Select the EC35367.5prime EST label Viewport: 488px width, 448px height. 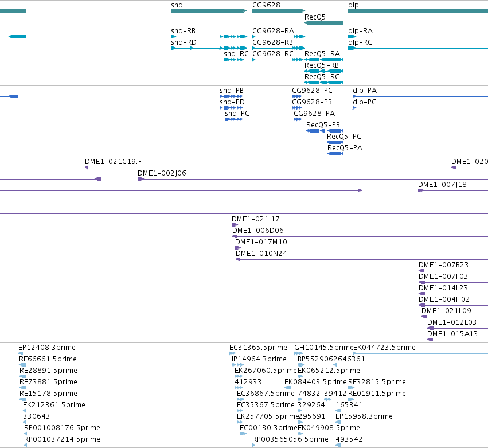[x=266, y=405]
